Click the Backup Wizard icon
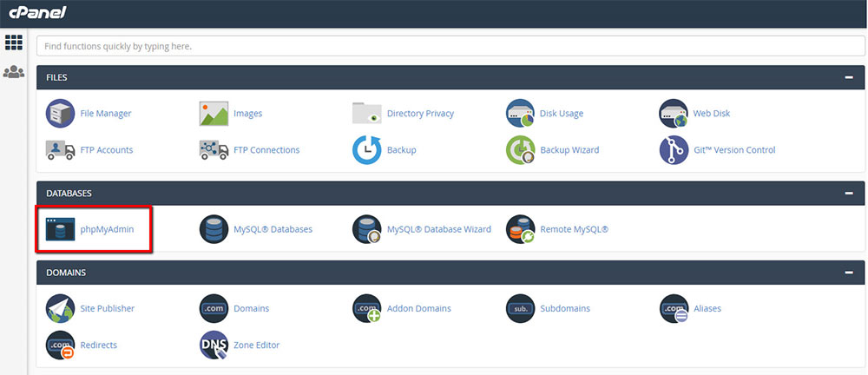 coord(520,150)
